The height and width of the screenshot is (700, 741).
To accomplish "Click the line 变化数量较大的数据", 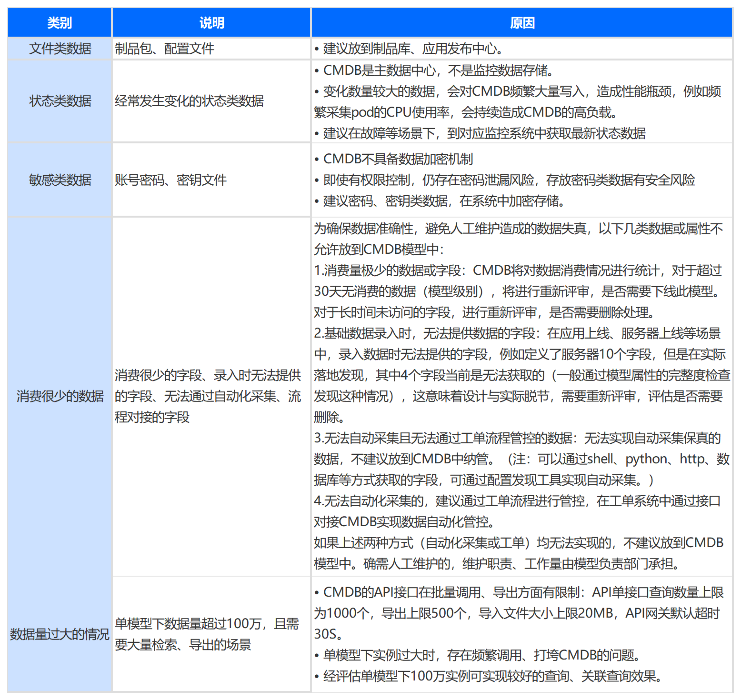I will point(518,102).
